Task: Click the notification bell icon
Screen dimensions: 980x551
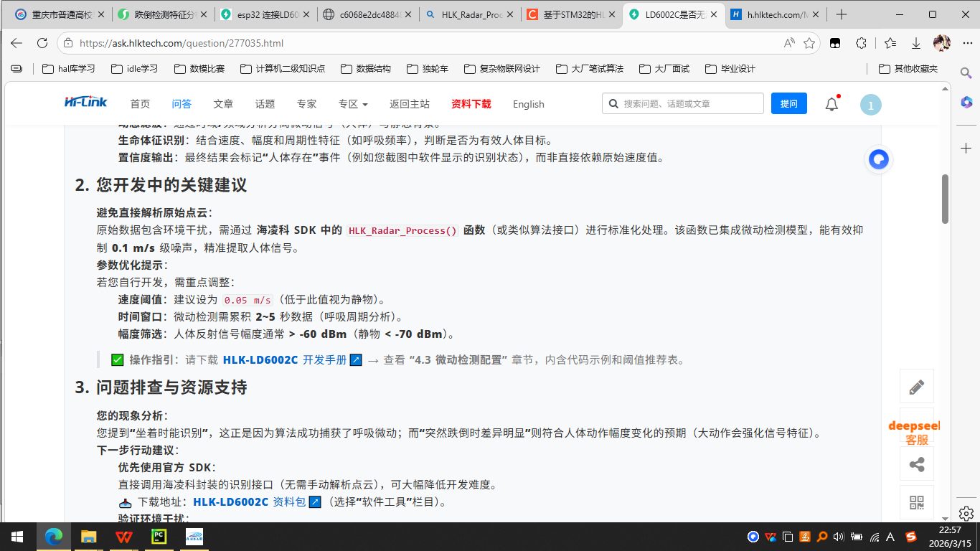Action: (x=831, y=105)
